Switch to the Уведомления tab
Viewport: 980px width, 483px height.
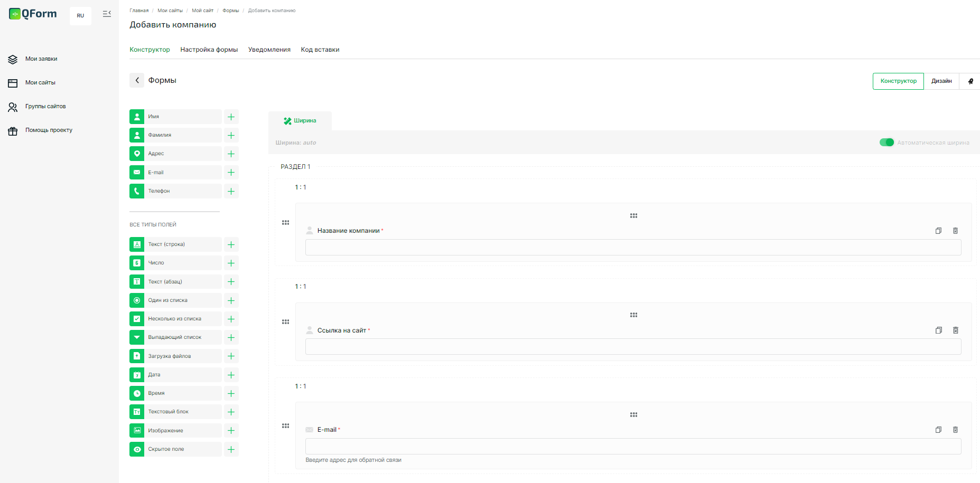tap(269, 50)
